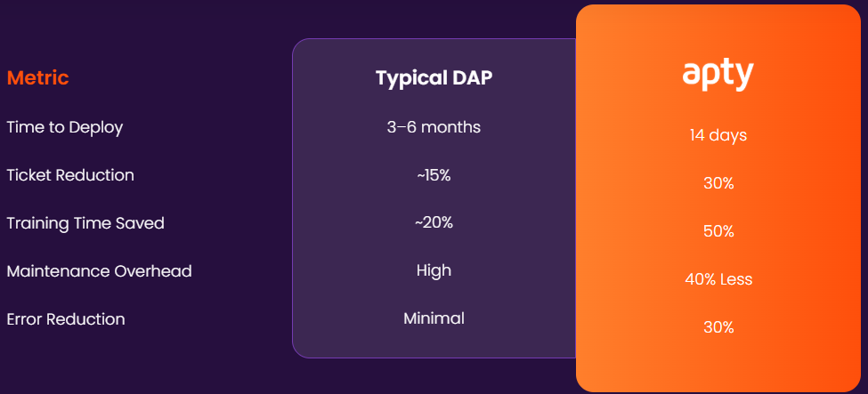Select Apty's 50% training time value
The image size is (868, 394).
click(718, 232)
